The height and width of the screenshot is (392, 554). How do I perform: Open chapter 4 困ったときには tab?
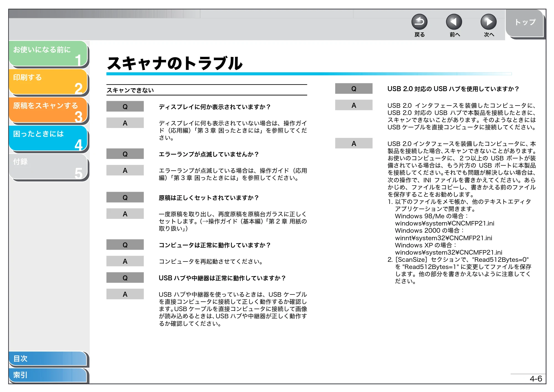tap(48, 138)
